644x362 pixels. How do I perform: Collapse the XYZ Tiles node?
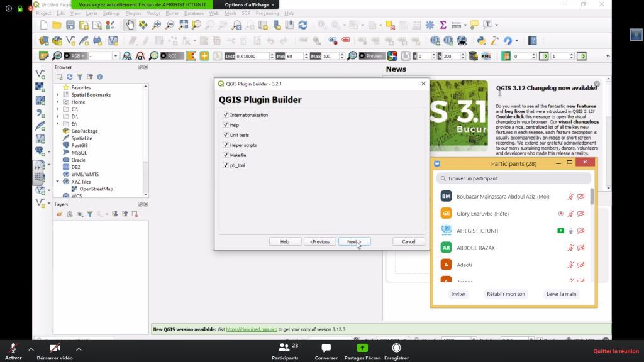(x=57, y=182)
